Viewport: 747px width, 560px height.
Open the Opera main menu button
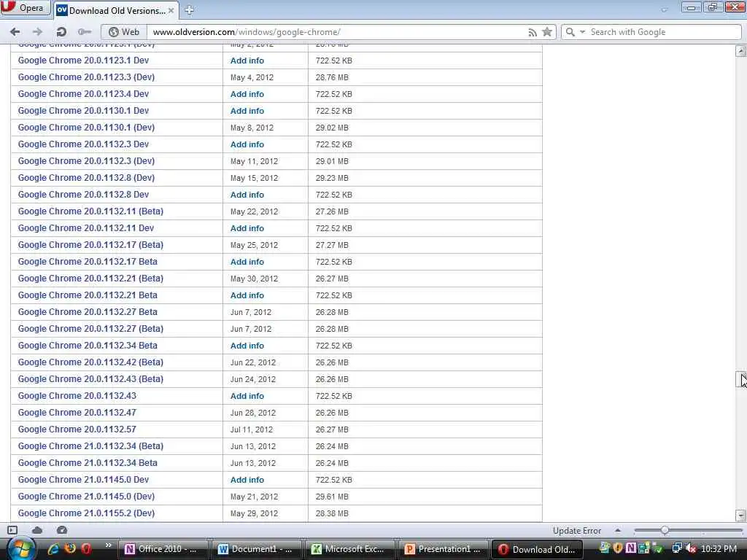(25, 8)
